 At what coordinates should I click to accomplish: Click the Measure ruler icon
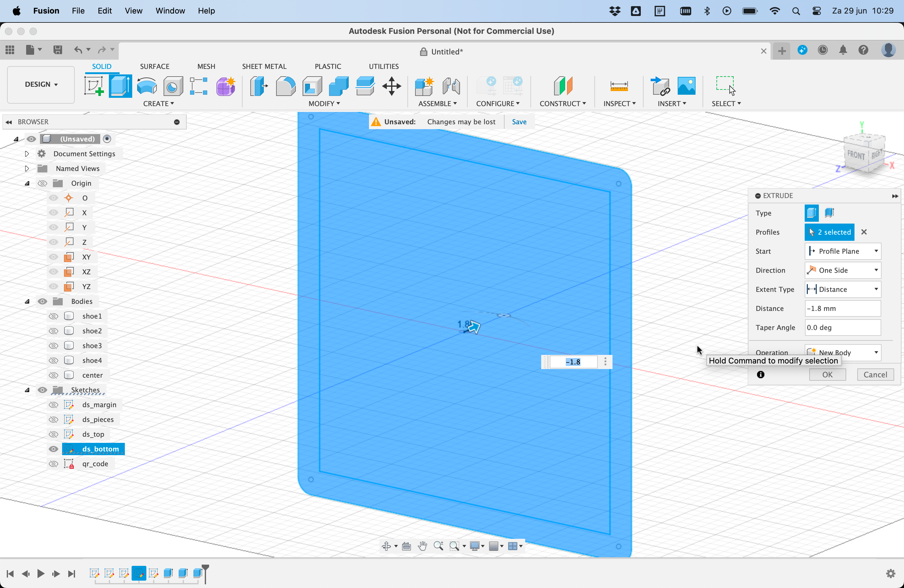(619, 86)
